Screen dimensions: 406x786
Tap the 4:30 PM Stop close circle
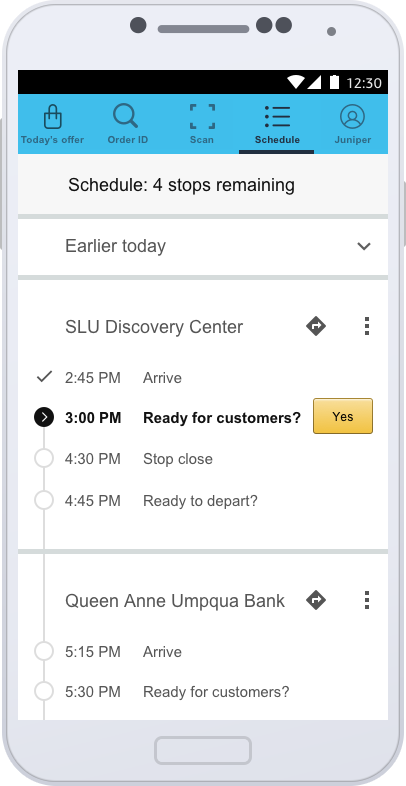click(x=44, y=459)
